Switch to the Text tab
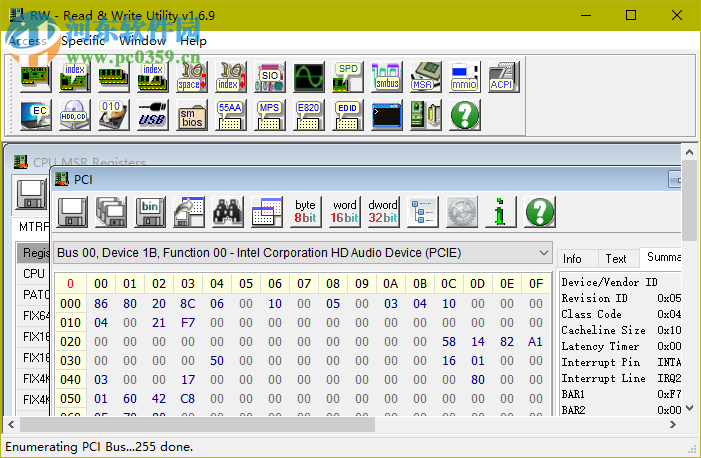Image resolution: width=701 pixels, height=458 pixels. 616,258
